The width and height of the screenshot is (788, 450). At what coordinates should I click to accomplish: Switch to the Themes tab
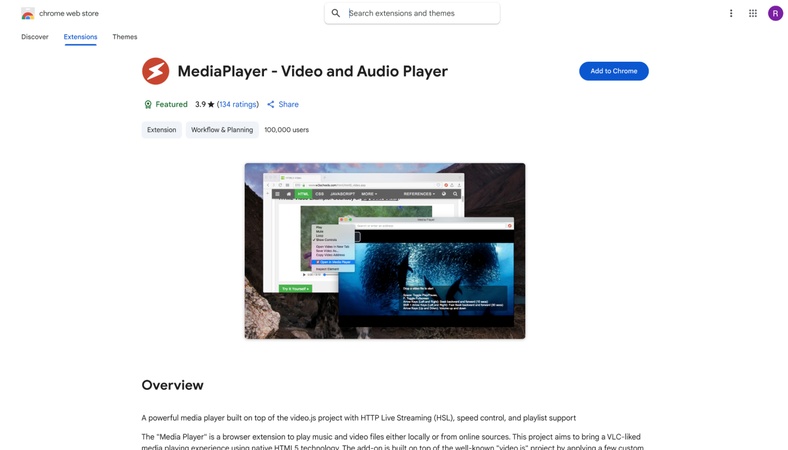click(x=125, y=37)
